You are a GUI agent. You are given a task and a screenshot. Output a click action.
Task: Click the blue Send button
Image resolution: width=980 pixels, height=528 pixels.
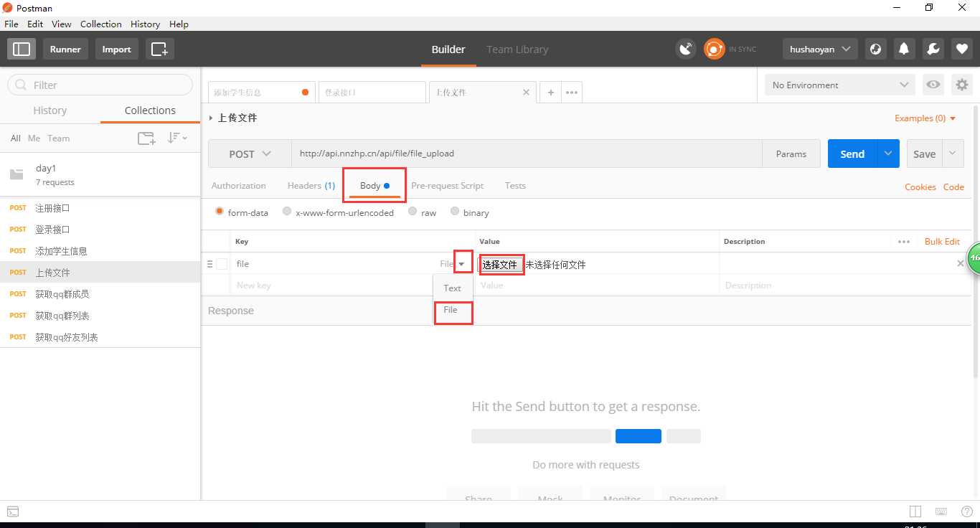coord(852,154)
